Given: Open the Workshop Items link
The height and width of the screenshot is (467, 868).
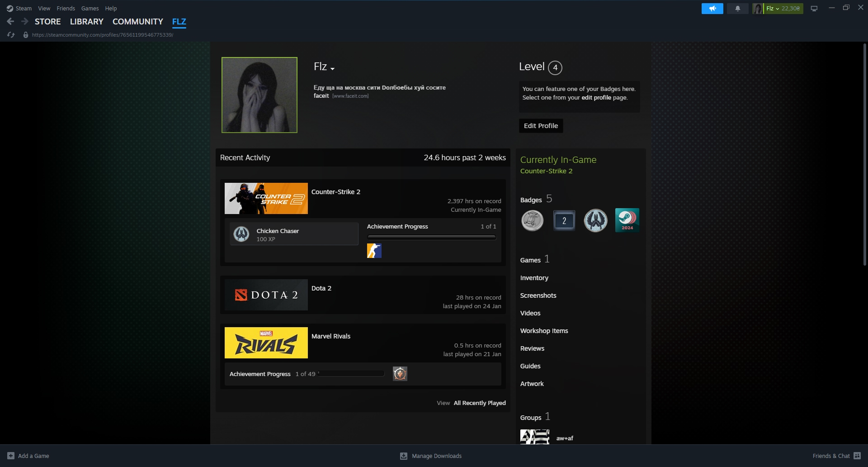Looking at the screenshot, I should tap(544, 331).
